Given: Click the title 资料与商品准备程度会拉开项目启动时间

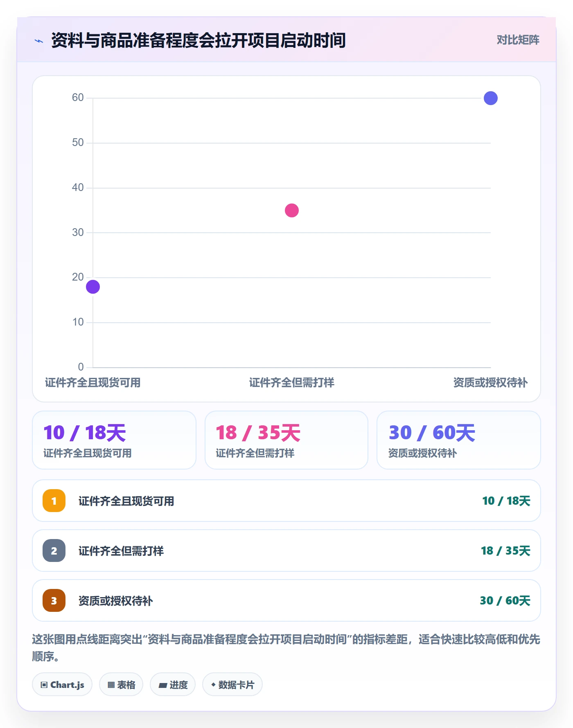Looking at the screenshot, I should tap(199, 40).
